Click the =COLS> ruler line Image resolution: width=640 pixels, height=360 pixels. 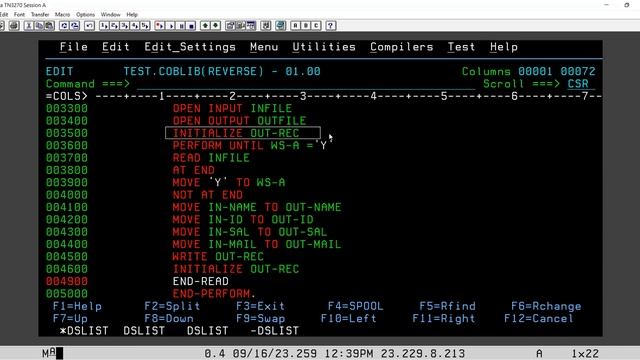[x=324, y=96]
